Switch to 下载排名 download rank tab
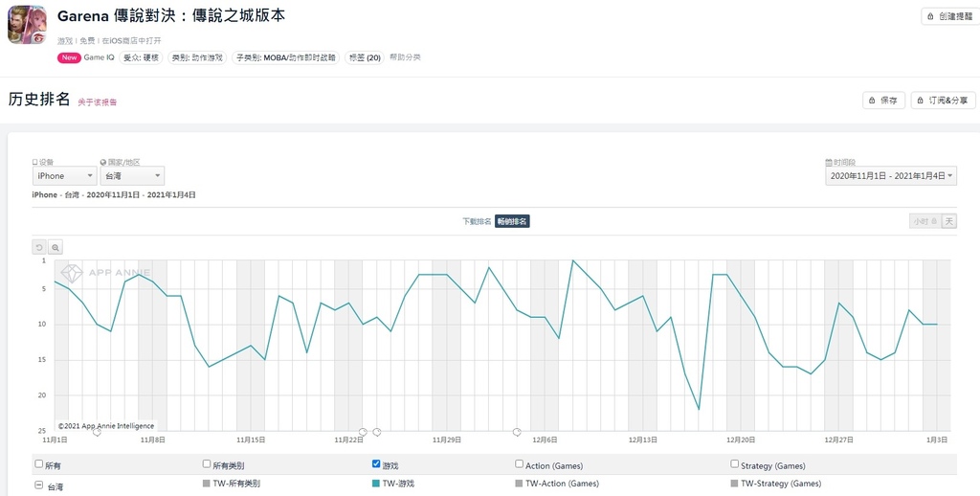Viewport: 980px width, 496px height. coord(477,221)
